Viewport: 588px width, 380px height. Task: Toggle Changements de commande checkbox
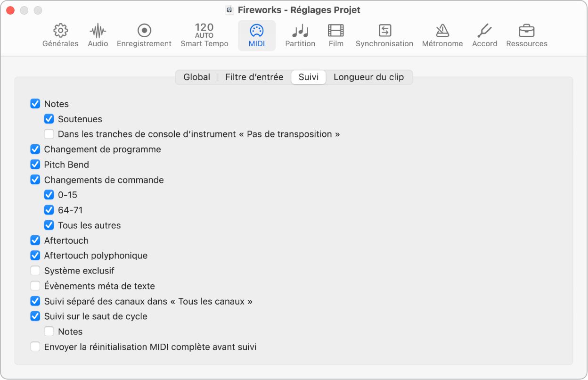pyautogui.click(x=35, y=180)
